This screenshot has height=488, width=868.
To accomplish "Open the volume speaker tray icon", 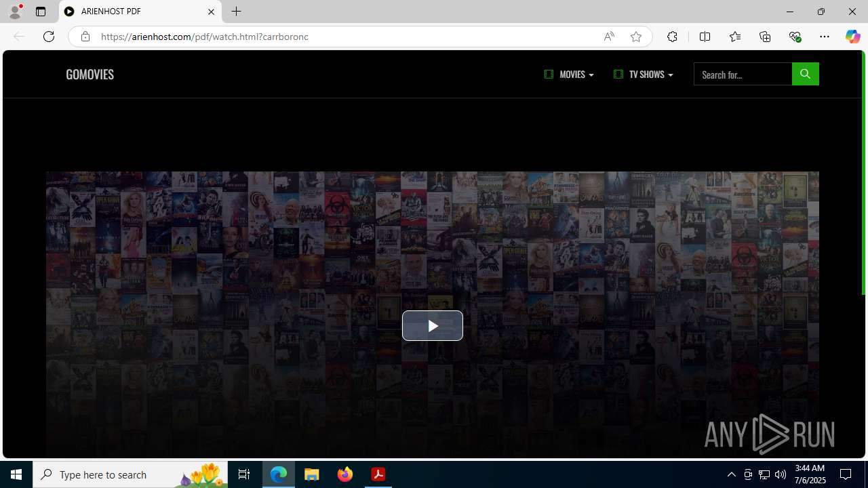I will [781, 474].
